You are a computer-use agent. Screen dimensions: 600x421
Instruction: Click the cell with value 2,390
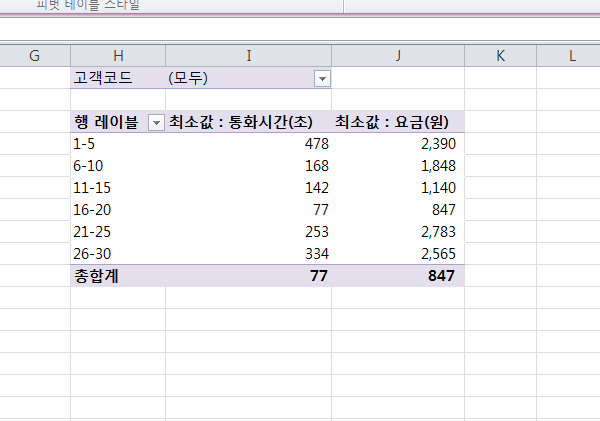436,144
